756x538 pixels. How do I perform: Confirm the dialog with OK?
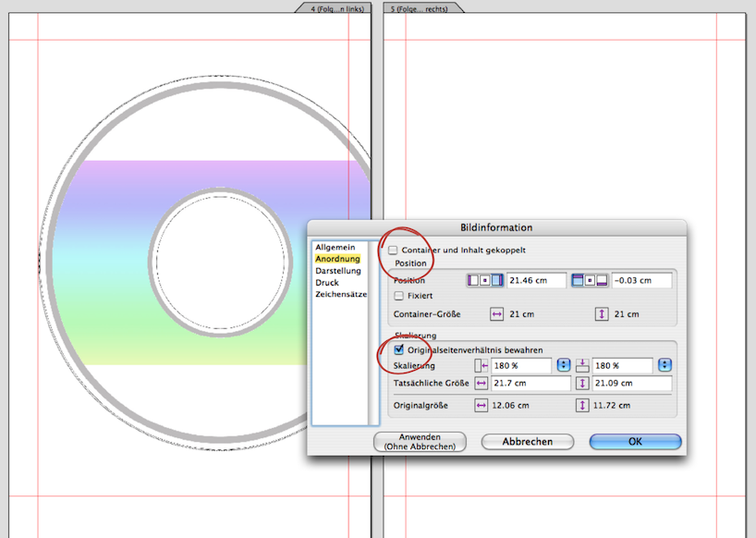pyautogui.click(x=635, y=442)
